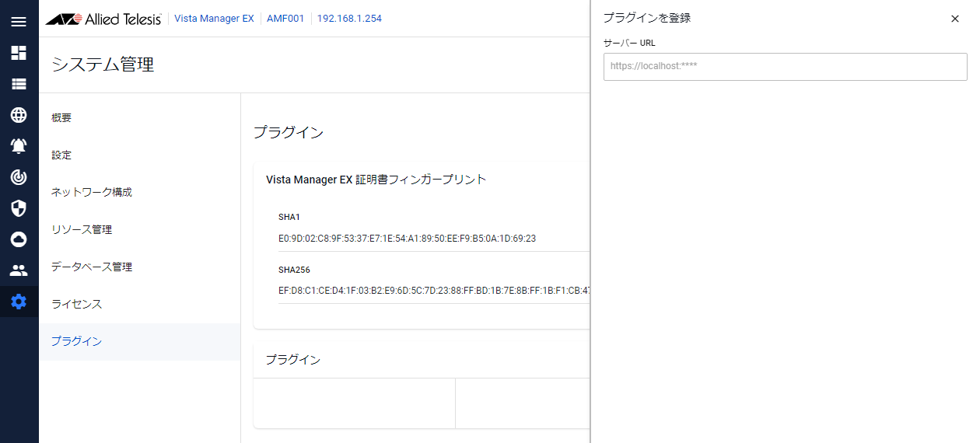Select プラグイン in the system menu
This screenshot has width=980, height=443.
click(x=140, y=342)
